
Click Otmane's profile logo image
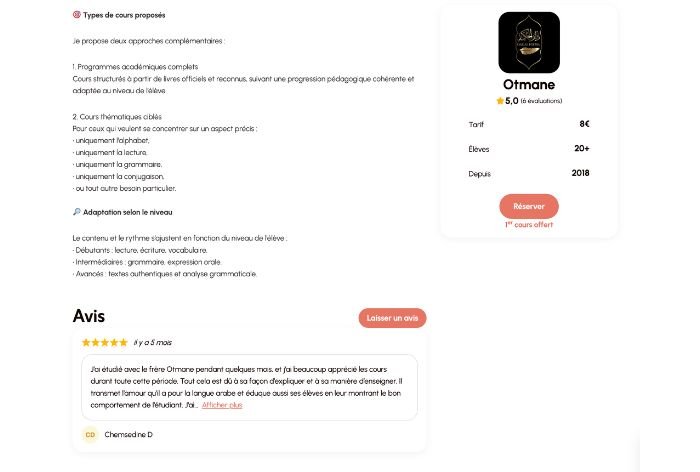[529, 42]
